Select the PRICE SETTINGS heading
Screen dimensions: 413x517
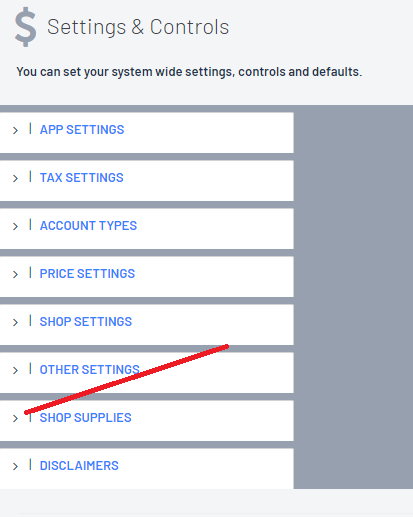coord(87,274)
